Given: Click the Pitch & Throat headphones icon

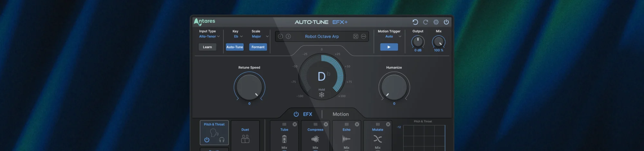Looking at the screenshot, I should point(222,140).
